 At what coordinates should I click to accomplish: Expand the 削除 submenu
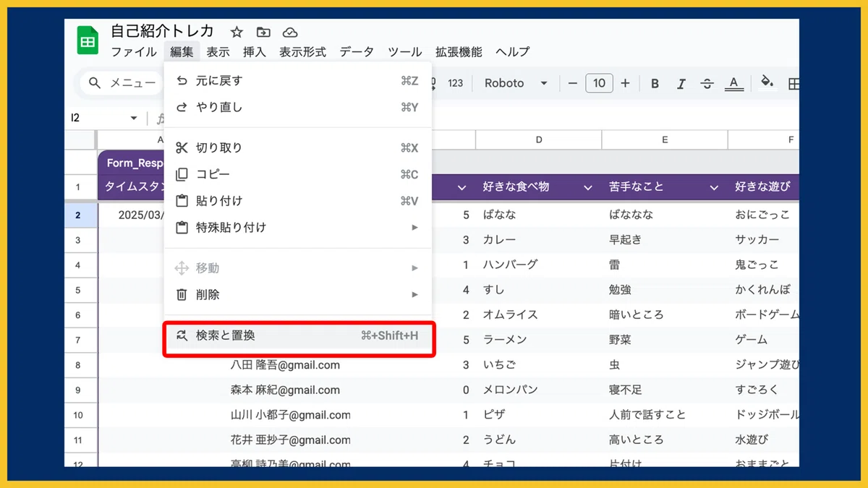(297, 294)
